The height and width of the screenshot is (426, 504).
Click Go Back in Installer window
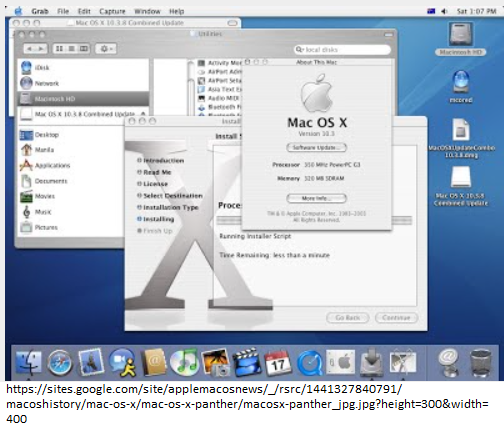(347, 318)
